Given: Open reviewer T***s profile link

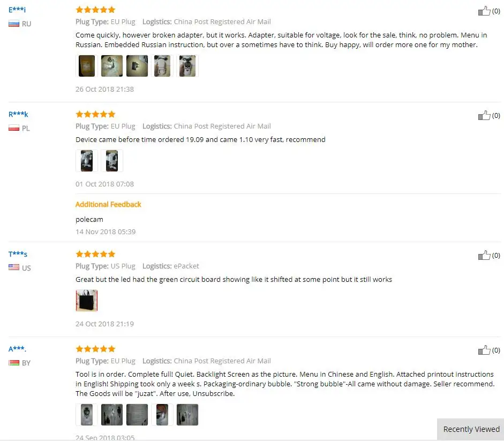Looking at the screenshot, I should tap(18, 254).
